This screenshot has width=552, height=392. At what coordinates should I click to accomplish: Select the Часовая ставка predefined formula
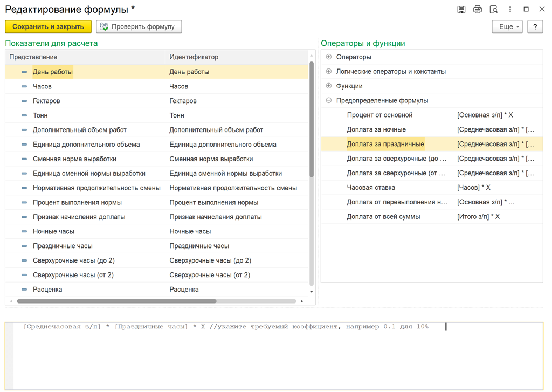pos(371,188)
